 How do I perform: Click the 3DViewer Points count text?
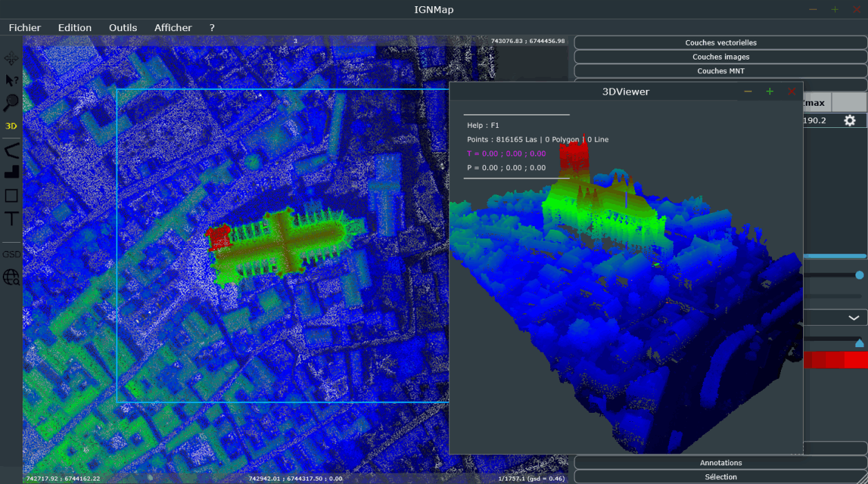click(x=538, y=140)
